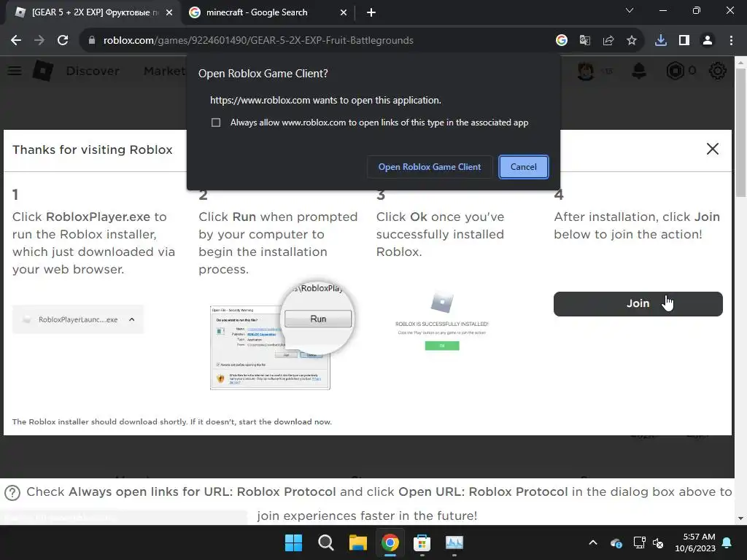Screen dimensions: 747x560
Task: Close the Thanks for visiting Roblox panel
Action: (x=712, y=149)
